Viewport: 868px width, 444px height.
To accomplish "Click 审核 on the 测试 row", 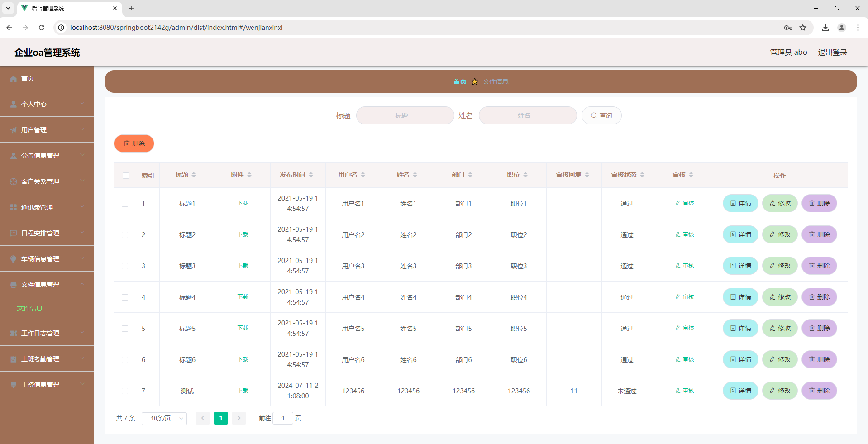I will point(684,390).
